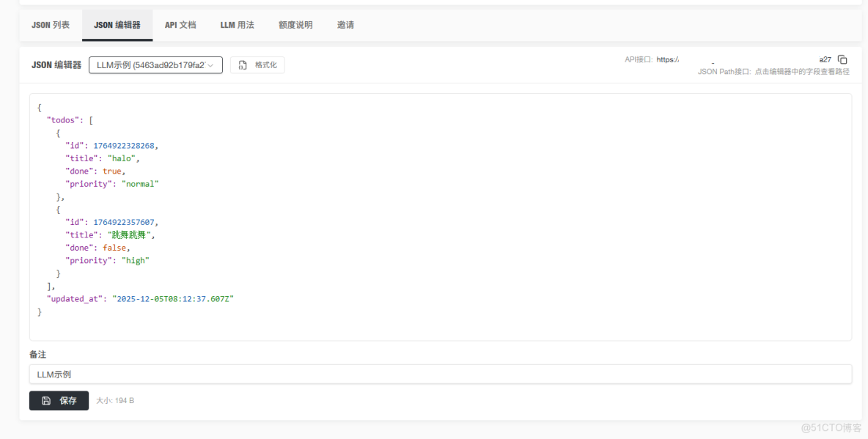Open the https API endpoint link

click(x=667, y=59)
